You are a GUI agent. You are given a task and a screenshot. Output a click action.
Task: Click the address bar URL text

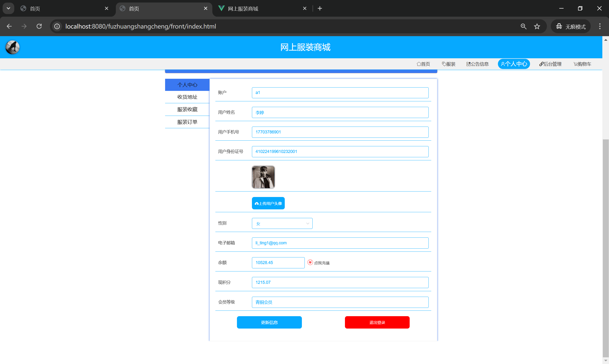click(x=141, y=26)
